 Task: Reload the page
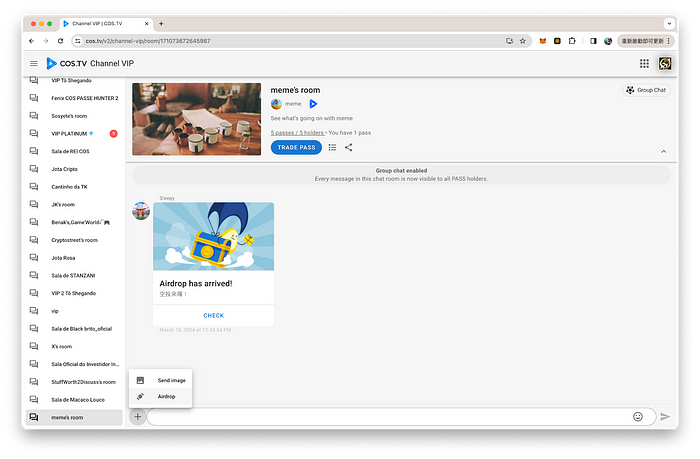[x=60, y=41]
